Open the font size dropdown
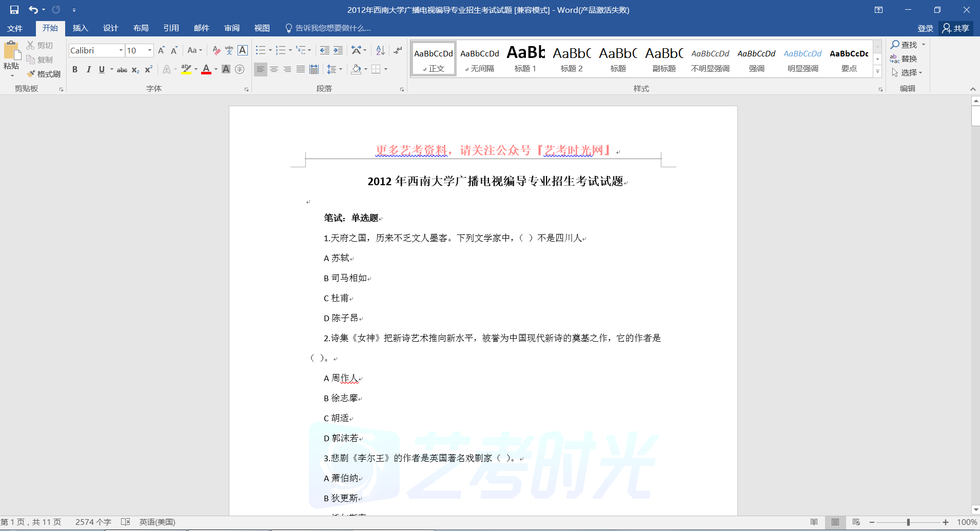This screenshot has width=980, height=531. pyautogui.click(x=150, y=50)
